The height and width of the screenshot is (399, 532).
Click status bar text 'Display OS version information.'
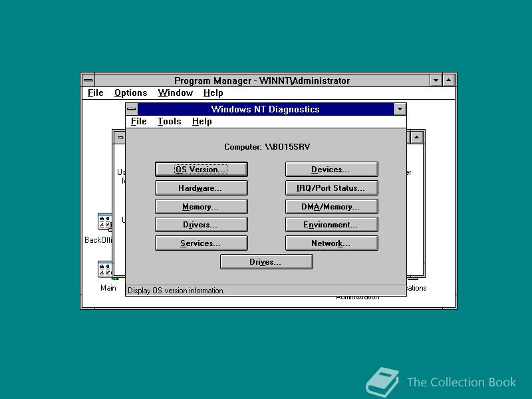coord(176,291)
